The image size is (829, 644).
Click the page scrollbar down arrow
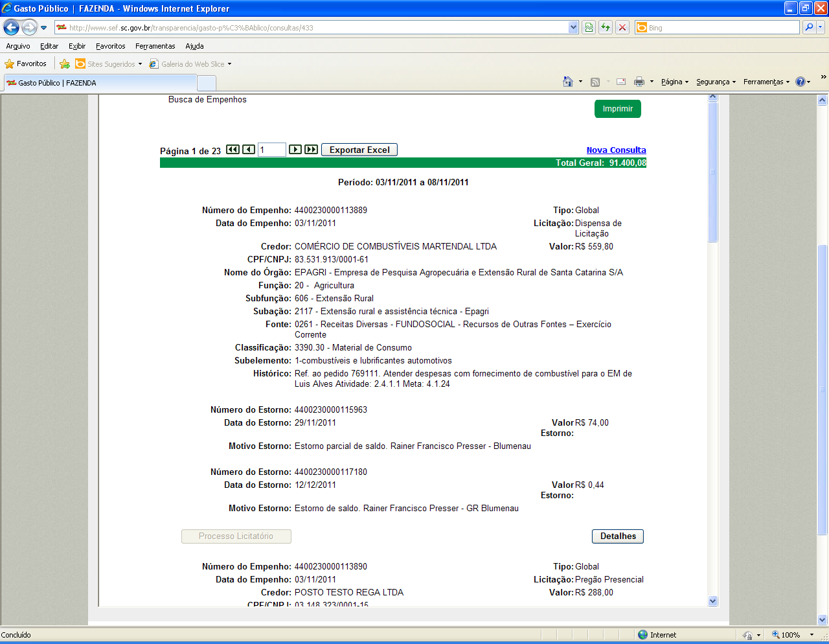[x=823, y=619]
